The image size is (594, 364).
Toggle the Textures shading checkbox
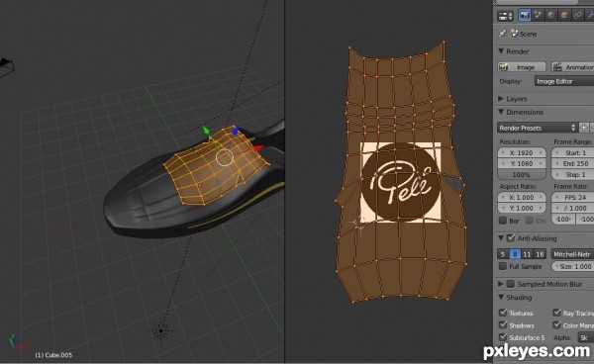tap(502, 313)
